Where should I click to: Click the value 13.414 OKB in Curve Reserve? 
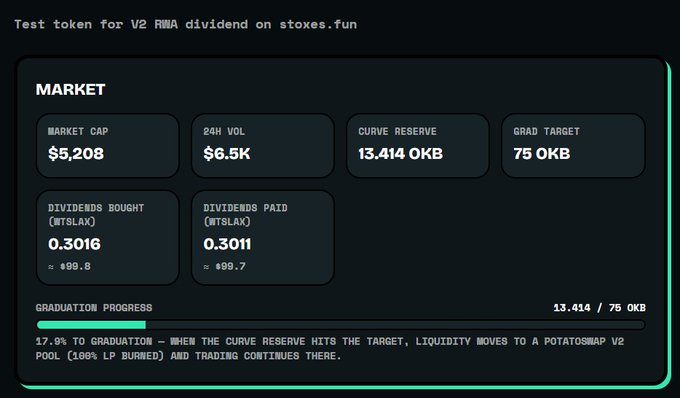pos(401,153)
